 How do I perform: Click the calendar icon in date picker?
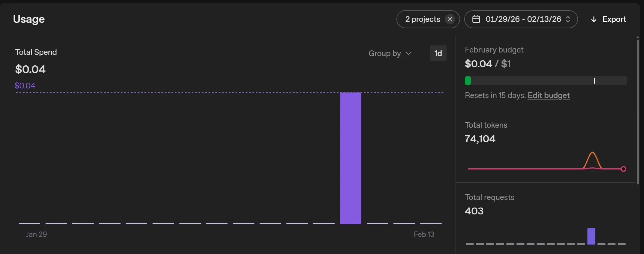(476, 19)
